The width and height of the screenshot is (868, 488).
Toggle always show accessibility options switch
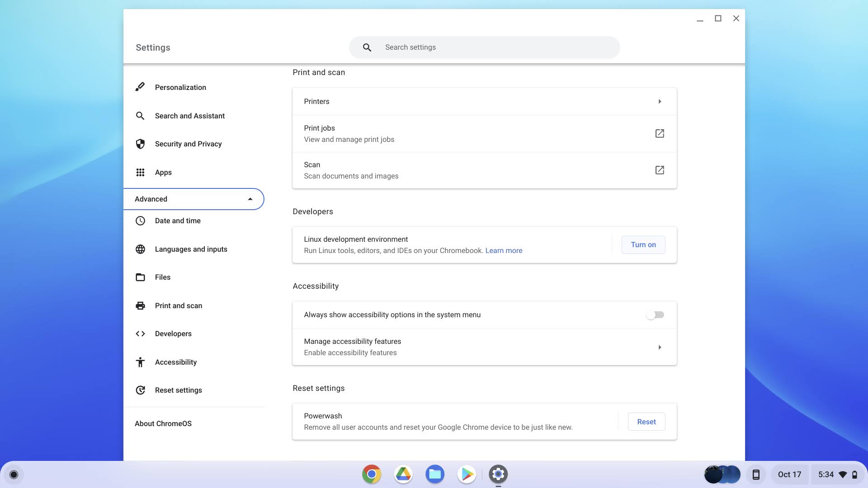pos(655,315)
